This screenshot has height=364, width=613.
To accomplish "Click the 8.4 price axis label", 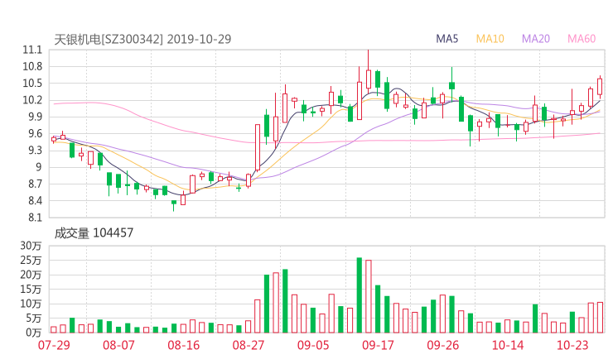I will (x=35, y=201).
